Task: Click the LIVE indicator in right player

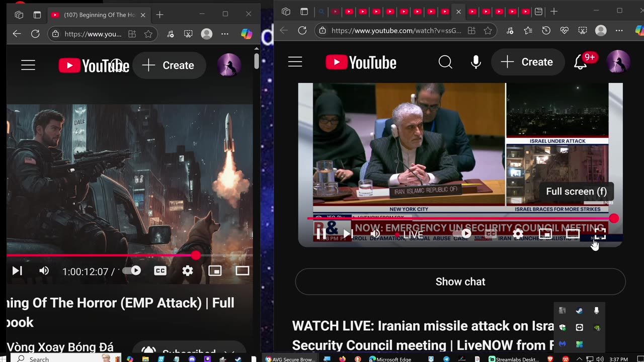Action: [409, 234]
